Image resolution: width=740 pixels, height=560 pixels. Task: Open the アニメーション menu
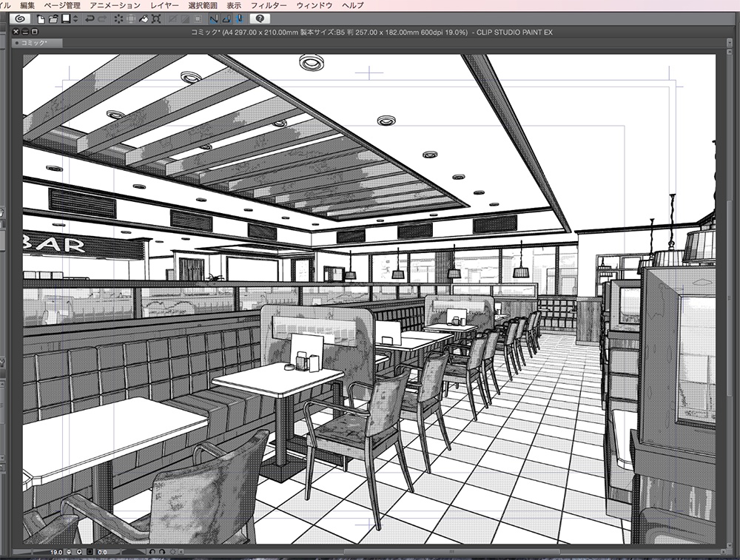pyautogui.click(x=115, y=6)
